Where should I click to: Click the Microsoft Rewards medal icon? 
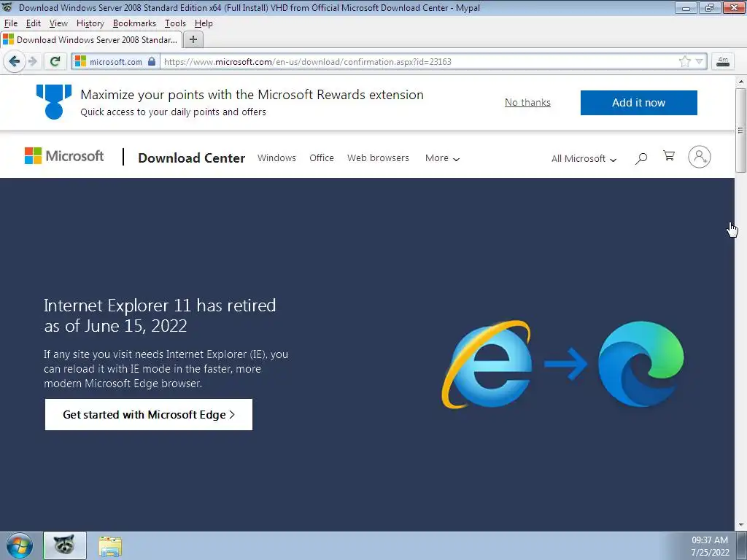(x=54, y=102)
